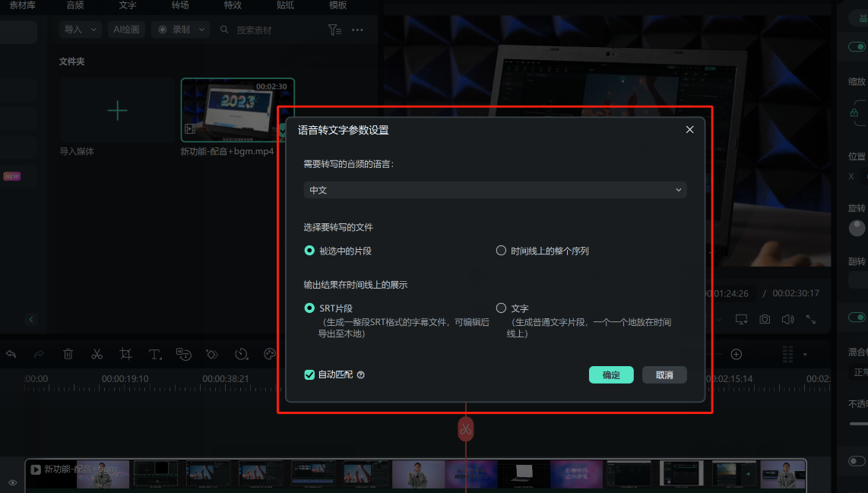
Task: Switch to the 特效 tab
Action: click(232, 6)
